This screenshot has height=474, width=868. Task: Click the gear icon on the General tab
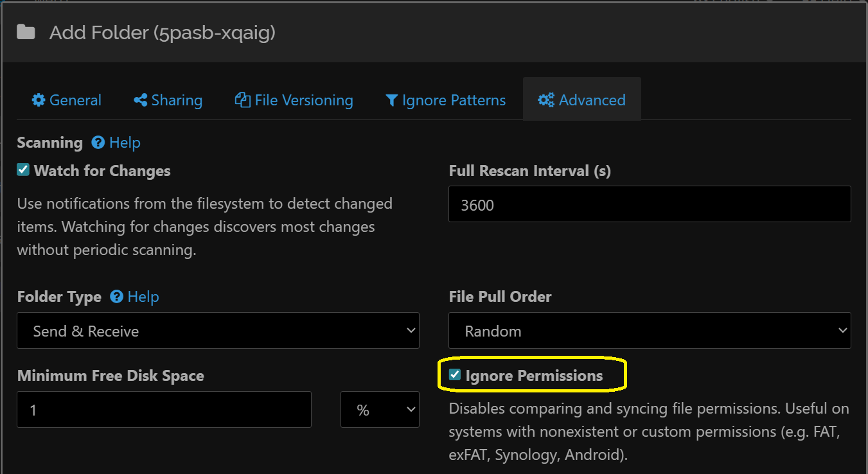39,100
